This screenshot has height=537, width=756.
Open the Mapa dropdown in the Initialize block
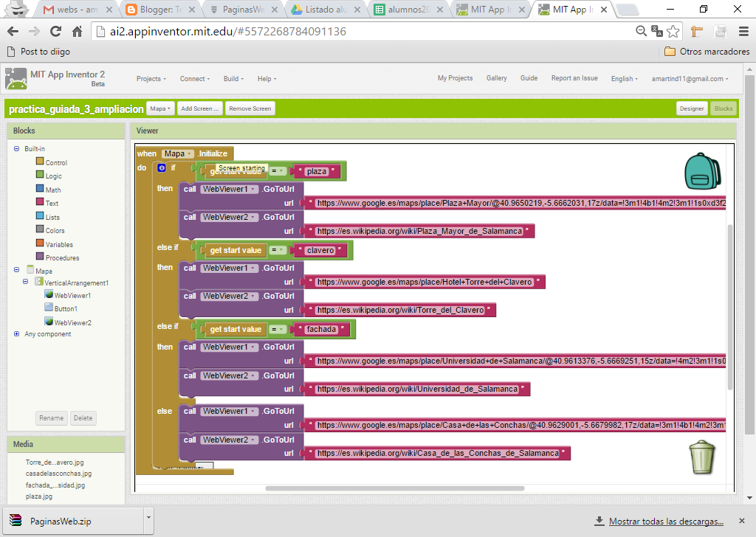click(177, 153)
